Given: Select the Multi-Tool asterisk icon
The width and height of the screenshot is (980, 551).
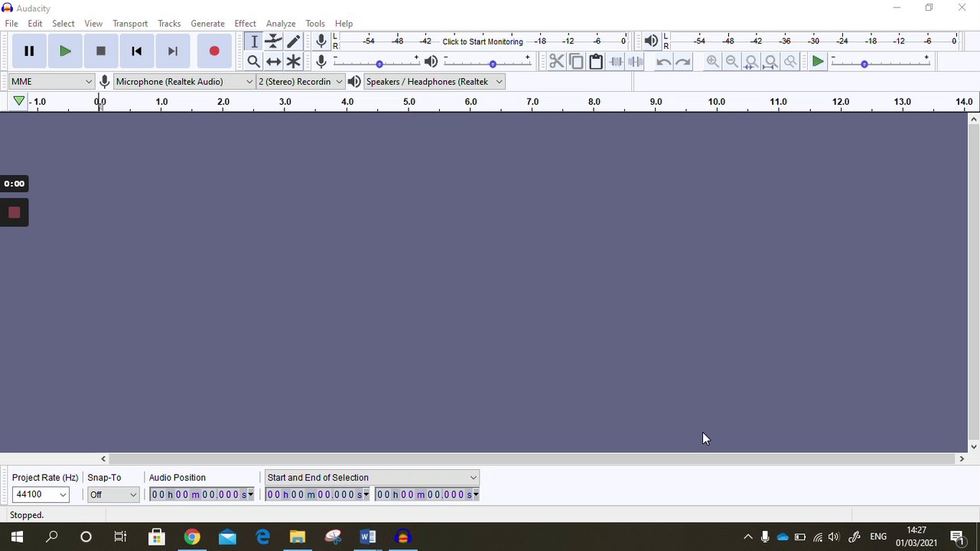Looking at the screenshot, I should (x=294, y=61).
